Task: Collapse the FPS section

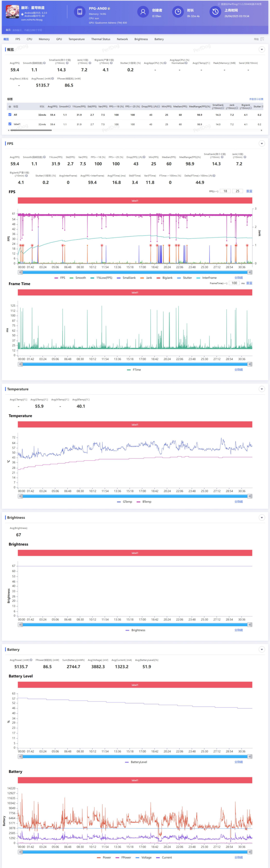Action: pos(262,144)
